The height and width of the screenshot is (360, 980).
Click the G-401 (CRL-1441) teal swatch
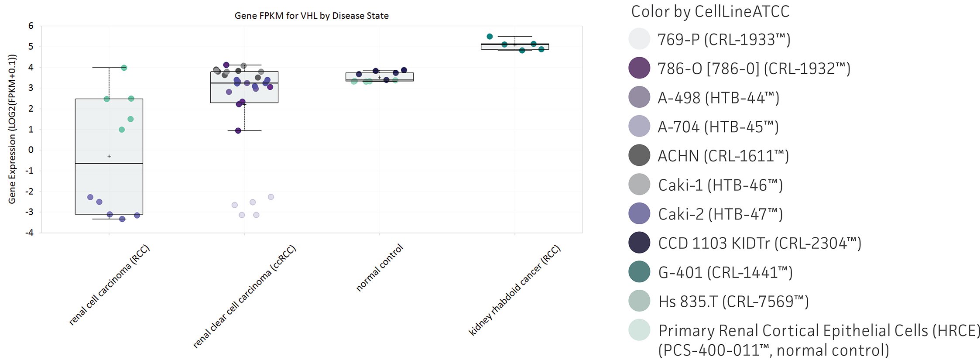[639, 272]
